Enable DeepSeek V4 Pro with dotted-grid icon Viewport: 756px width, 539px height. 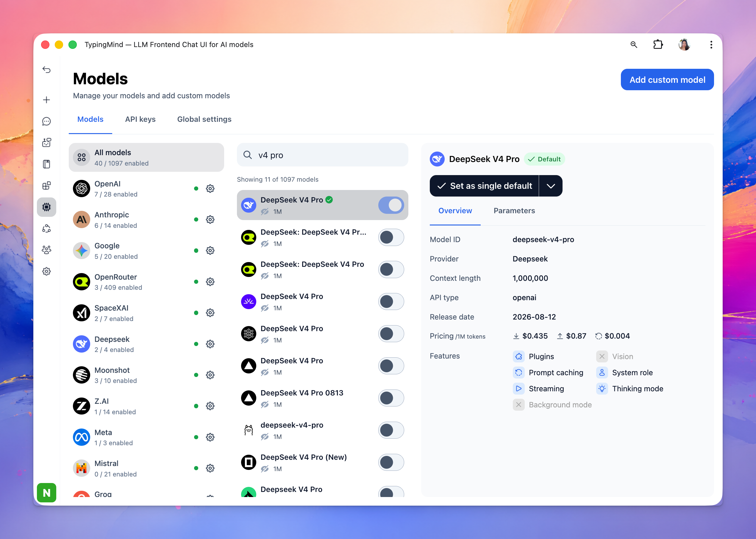(391, 334)
